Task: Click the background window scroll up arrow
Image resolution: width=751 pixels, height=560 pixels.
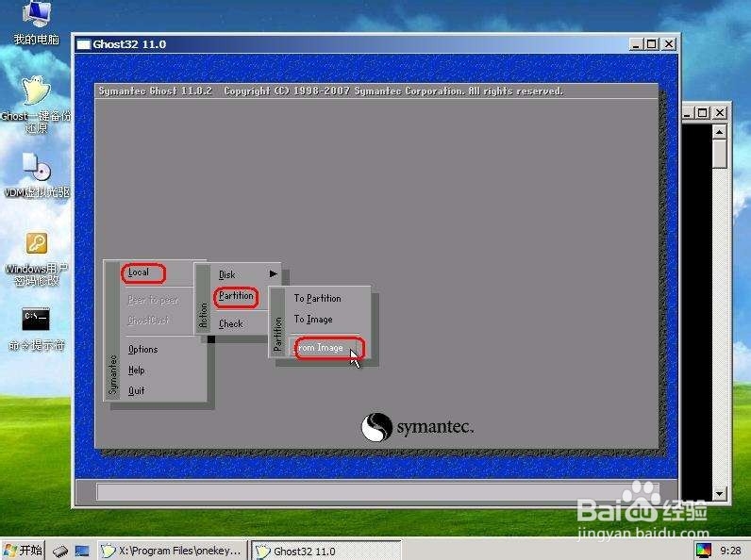Action: (x=720, y=131)
